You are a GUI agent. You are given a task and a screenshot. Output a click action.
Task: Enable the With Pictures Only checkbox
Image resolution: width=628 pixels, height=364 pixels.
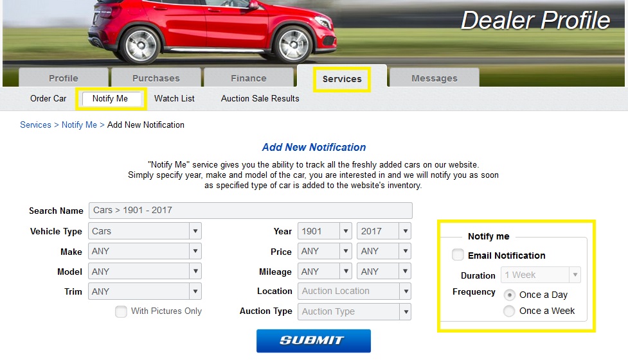point(121,311)
